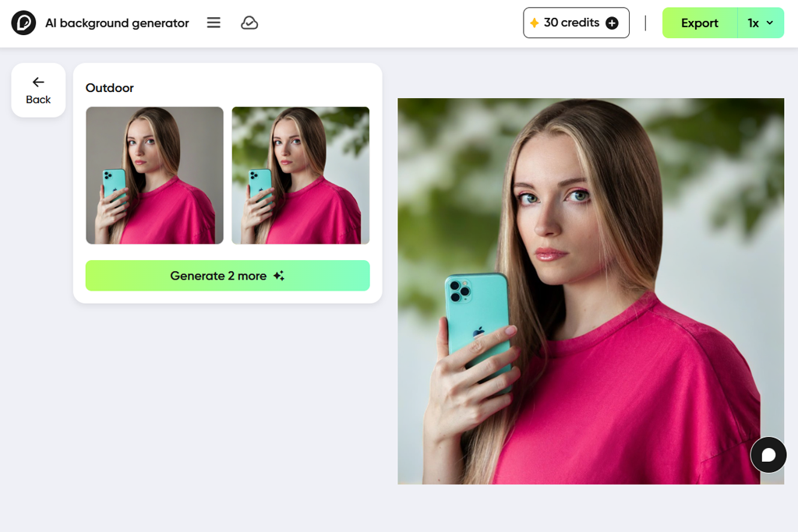
Task: Open the chat support bubble
Action: 768,455
